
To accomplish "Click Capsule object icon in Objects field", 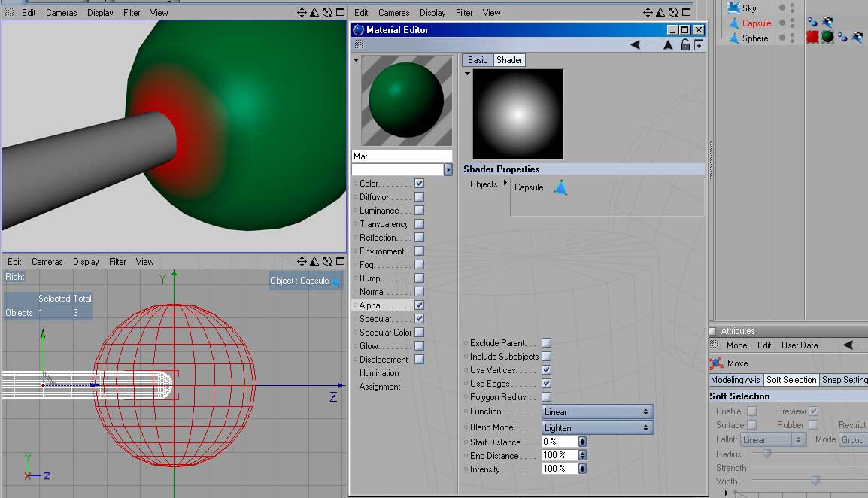I will point(560,188).
